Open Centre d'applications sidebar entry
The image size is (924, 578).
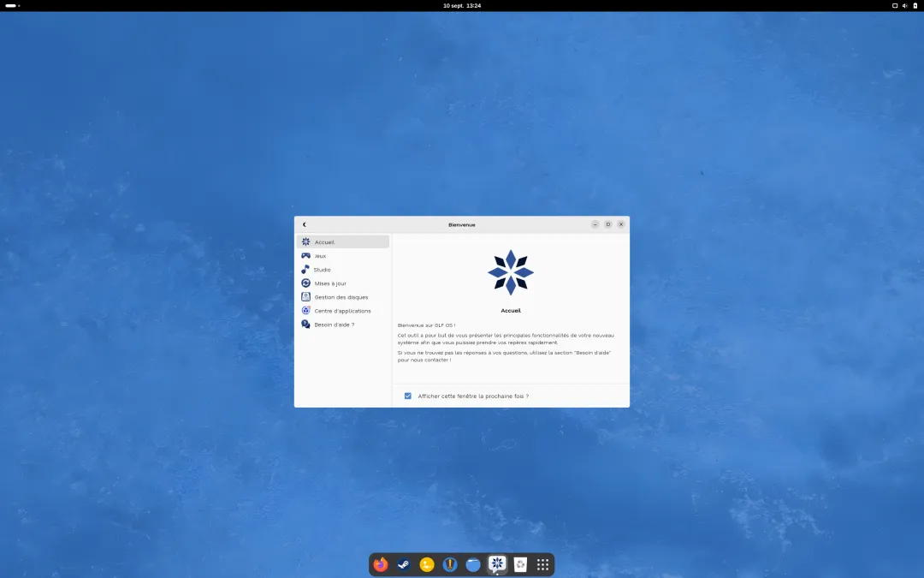[x=343, y=311]
